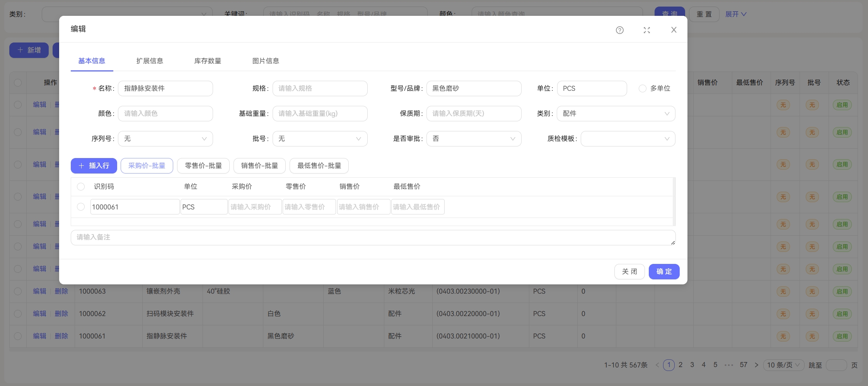Click the fullscreen expand icon in dialog header

646,30
